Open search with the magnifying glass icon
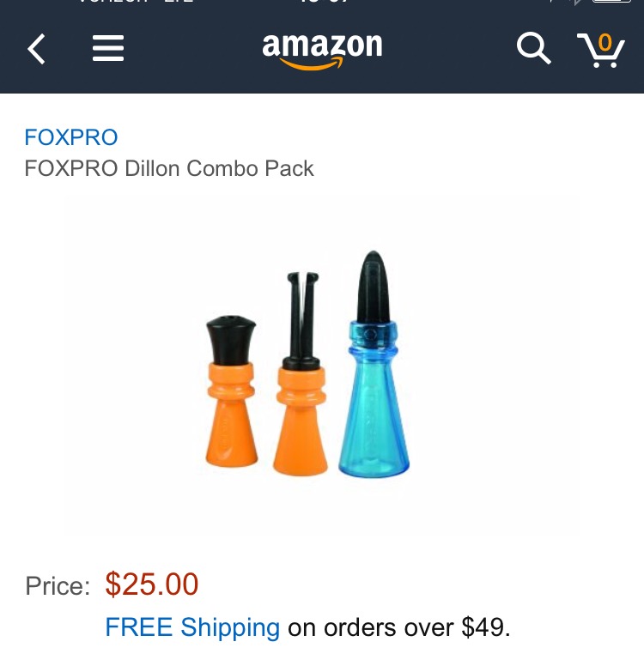Screen dimensions: 644x672 tap(533, 48)
